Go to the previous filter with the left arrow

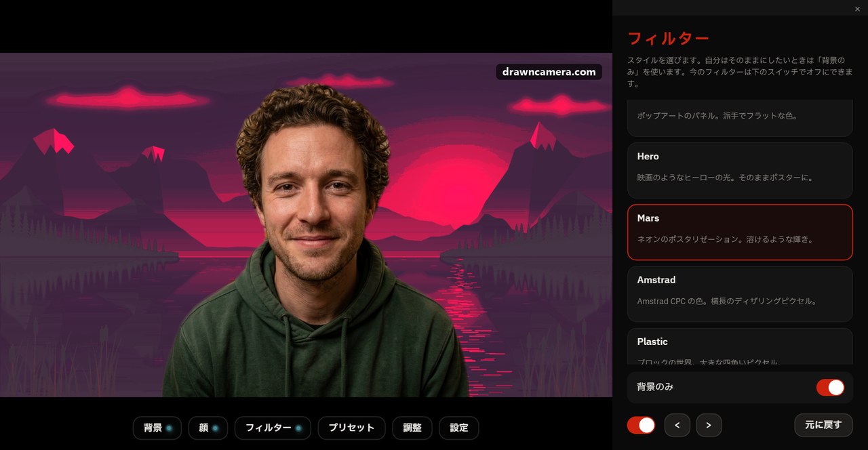[677, 425]
